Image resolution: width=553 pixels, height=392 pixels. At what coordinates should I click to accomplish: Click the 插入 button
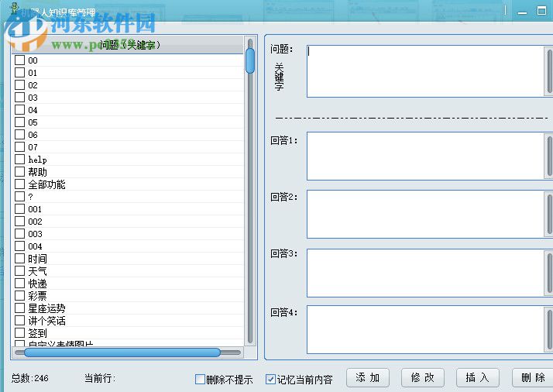[478, 377]
